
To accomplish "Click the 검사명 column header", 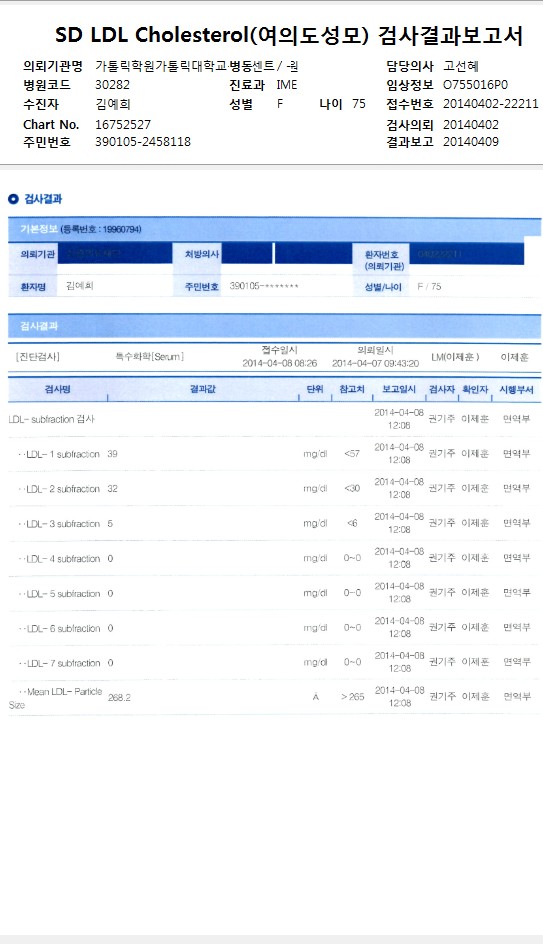I will (x=58, y=390).
